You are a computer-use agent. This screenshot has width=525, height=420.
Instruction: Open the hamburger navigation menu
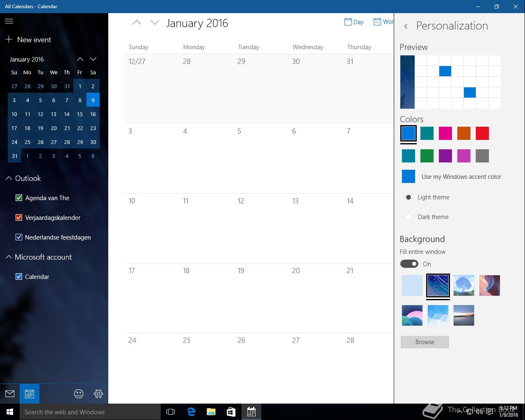click(9, 21)
